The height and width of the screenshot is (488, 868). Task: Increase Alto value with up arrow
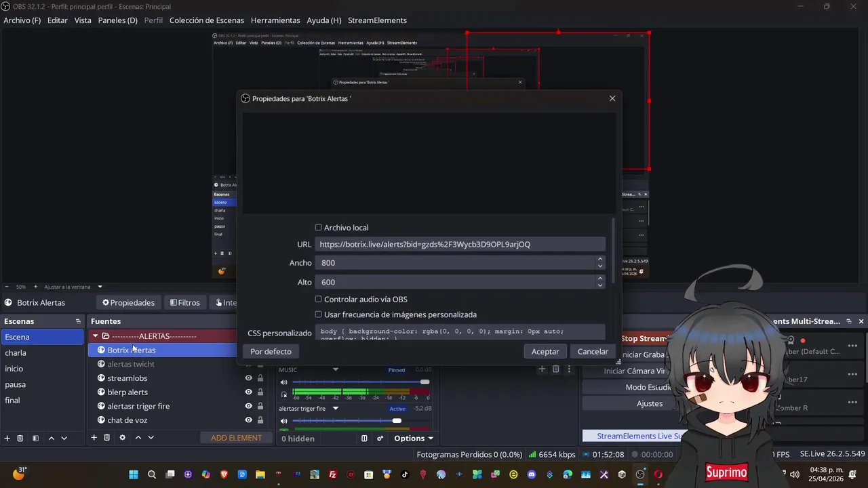[600, 278]
